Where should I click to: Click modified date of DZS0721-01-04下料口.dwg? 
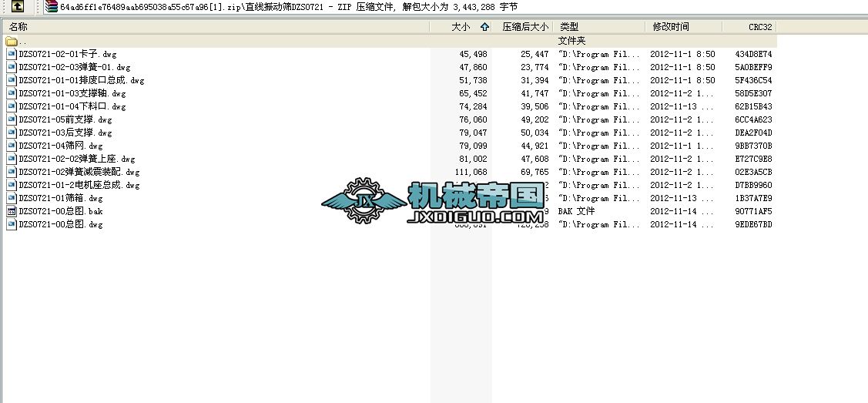(682, 107)
